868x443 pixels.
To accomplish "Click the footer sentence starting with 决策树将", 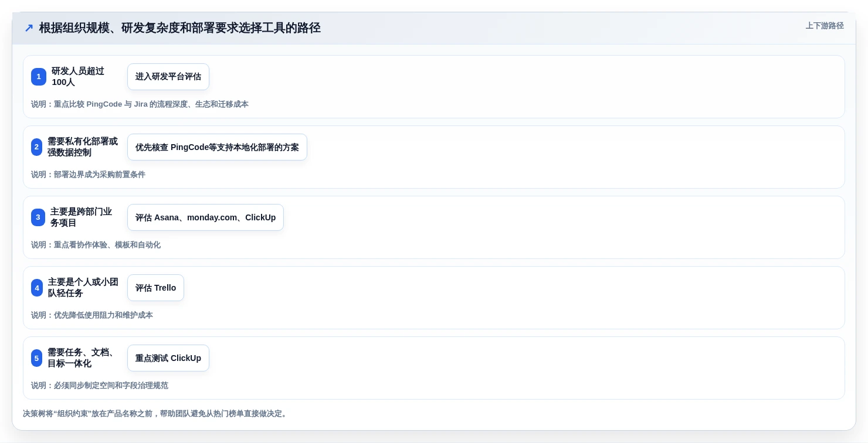I will (x=156, y=414).
